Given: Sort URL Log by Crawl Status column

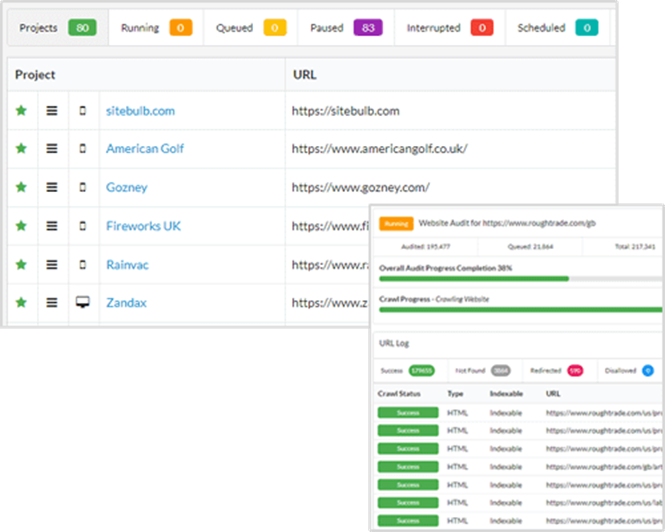Looking at the screenshot, I should pos(399,394).
